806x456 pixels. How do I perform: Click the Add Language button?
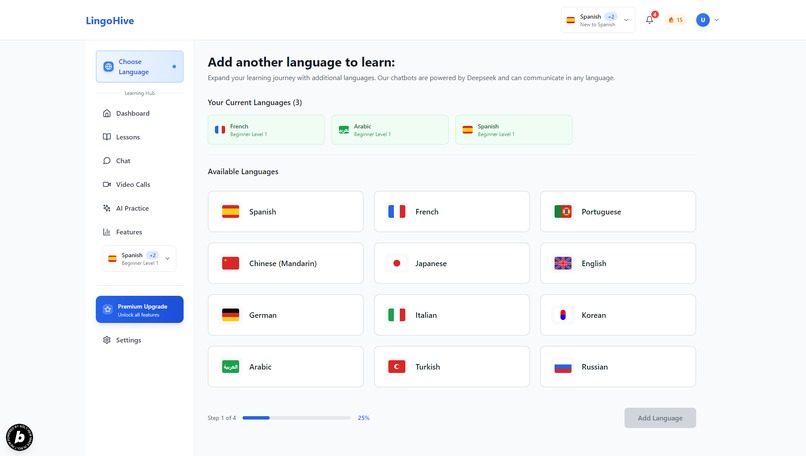660,418
